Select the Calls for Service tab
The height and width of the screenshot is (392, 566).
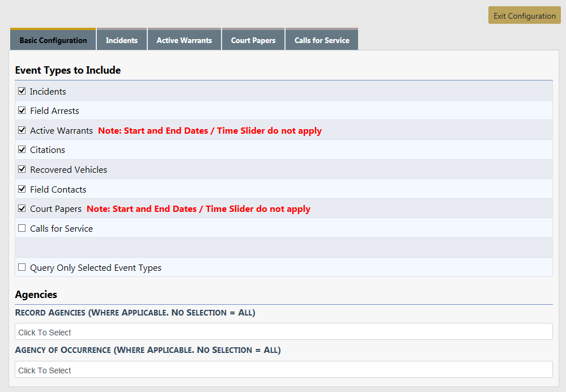coord(322,40)
